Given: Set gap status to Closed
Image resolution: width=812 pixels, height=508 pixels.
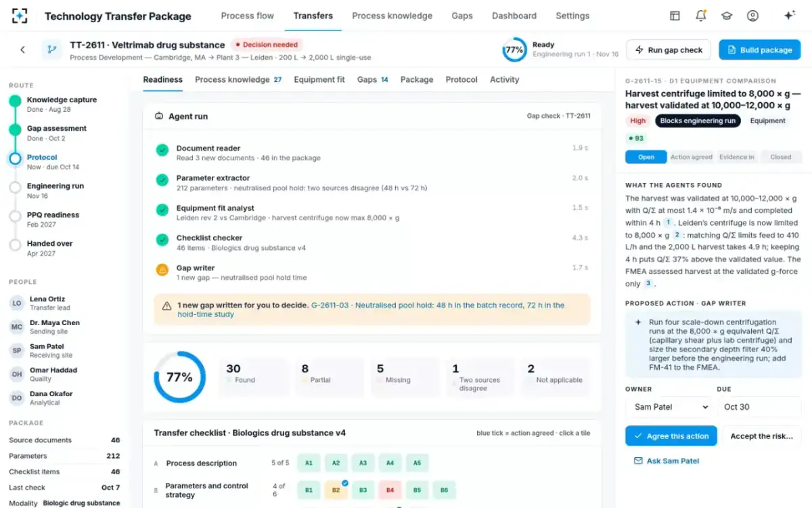Looking at the screenshot, I should tap(780, 157).
